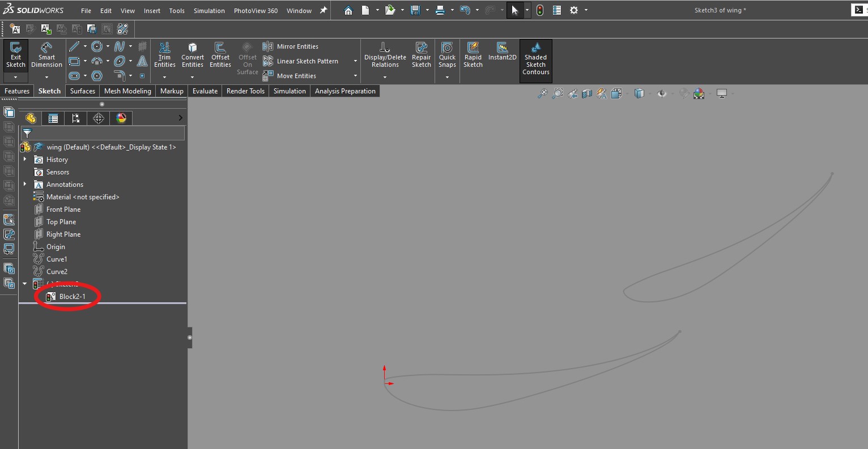The image size is (868, 449).
Task: Select the sketch Point tool
Action: coord(142,76)
